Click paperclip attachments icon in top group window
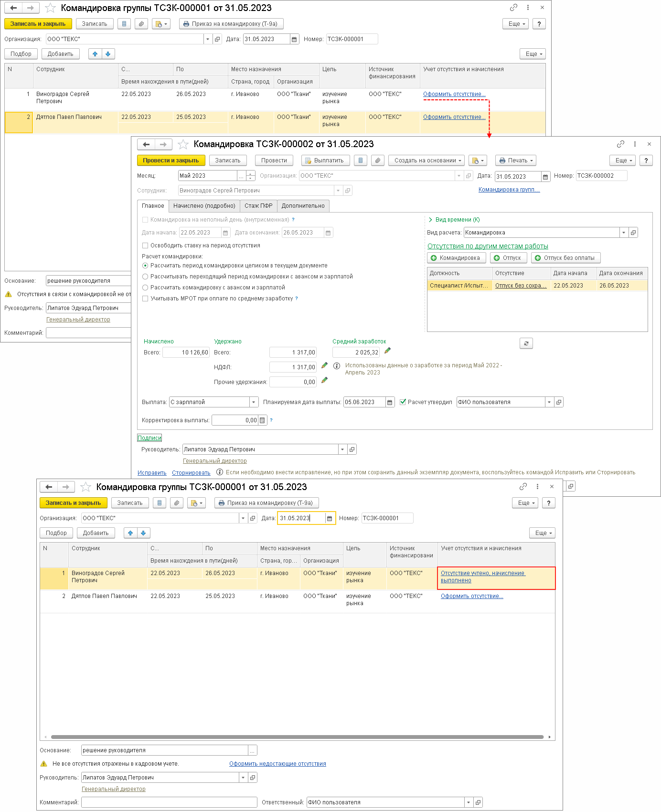The image size is (661, 812). pos(141,24)
